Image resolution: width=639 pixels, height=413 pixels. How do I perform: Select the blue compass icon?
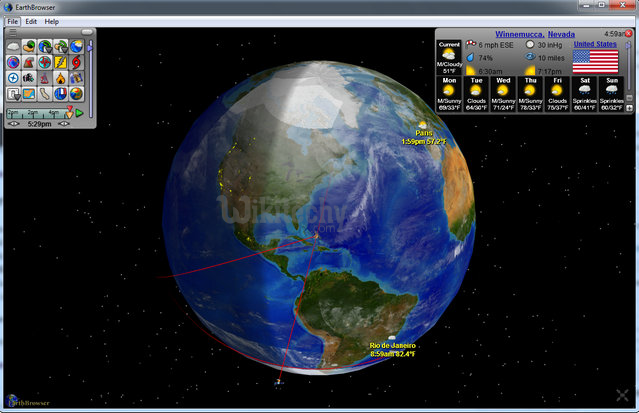click(13, 78)
